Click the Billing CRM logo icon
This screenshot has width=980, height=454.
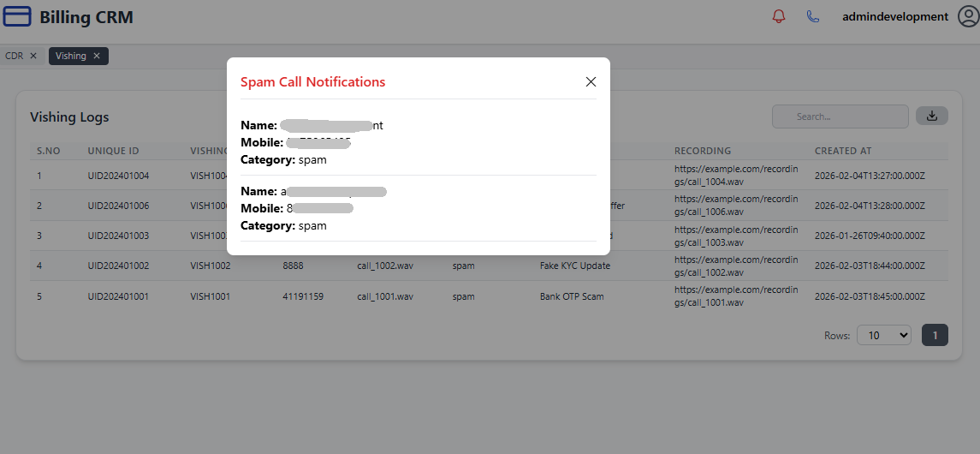pyautogui.click(x=17, y=16)
